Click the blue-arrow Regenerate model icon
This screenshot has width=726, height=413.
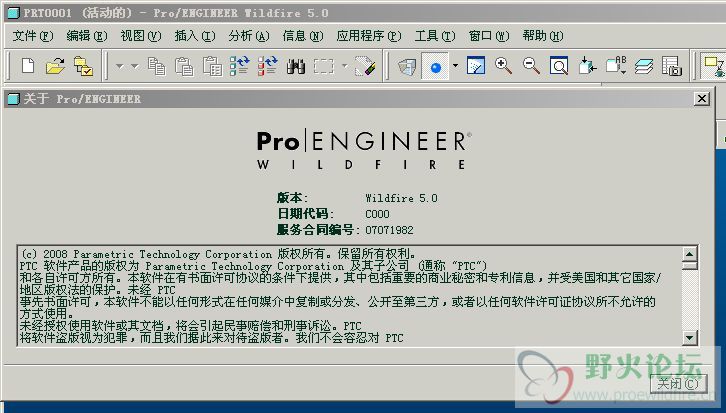point(240,66)
